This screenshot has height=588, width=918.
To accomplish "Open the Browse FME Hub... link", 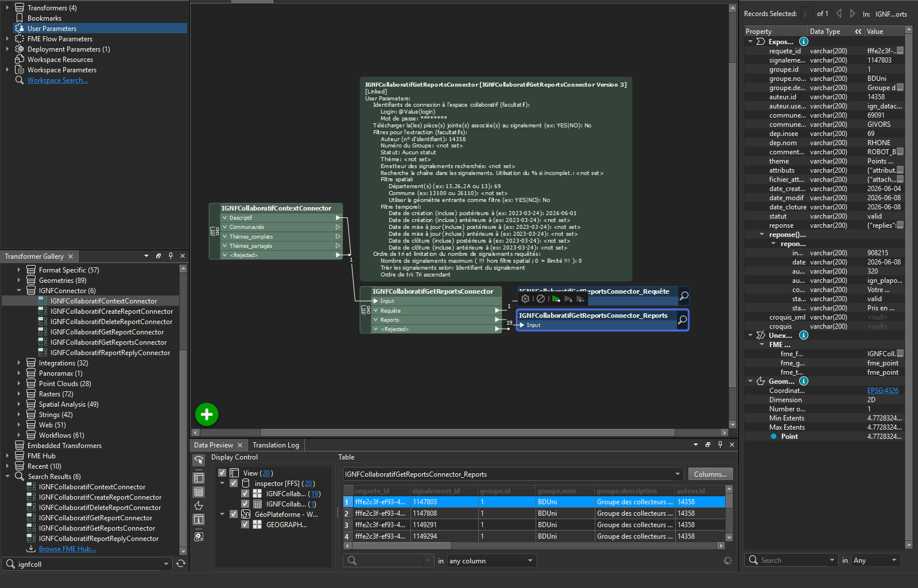I will click(x=67, y=548).
